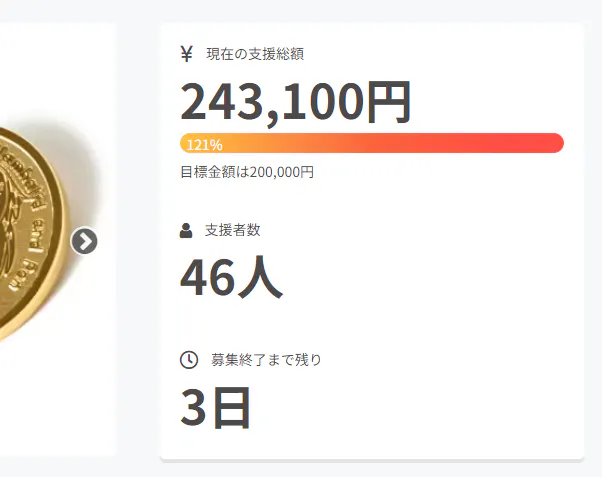Select the 3日 remaining days value
This screenshot has height=477, width=602.
click(x=215, y=407)
